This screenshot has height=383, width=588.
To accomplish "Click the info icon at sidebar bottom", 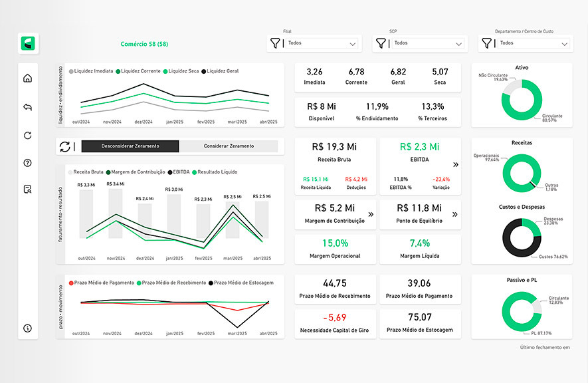I will [27, 328].
